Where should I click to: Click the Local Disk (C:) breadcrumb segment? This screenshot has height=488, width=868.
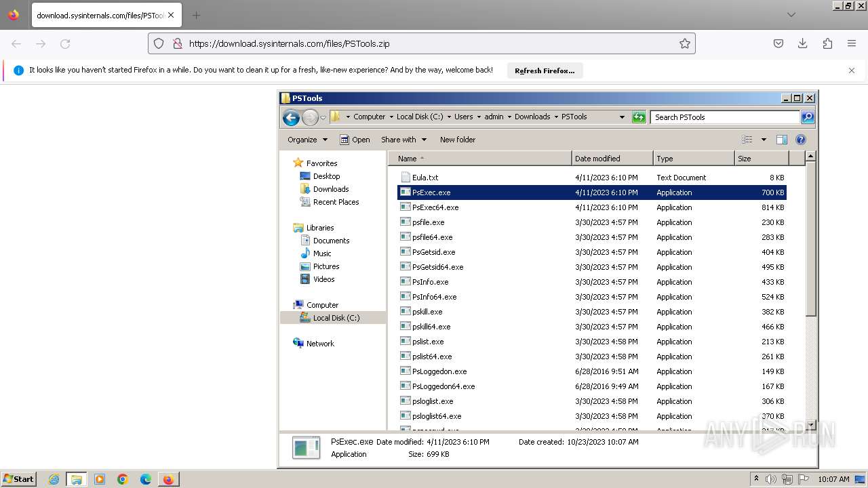(420, 117)
